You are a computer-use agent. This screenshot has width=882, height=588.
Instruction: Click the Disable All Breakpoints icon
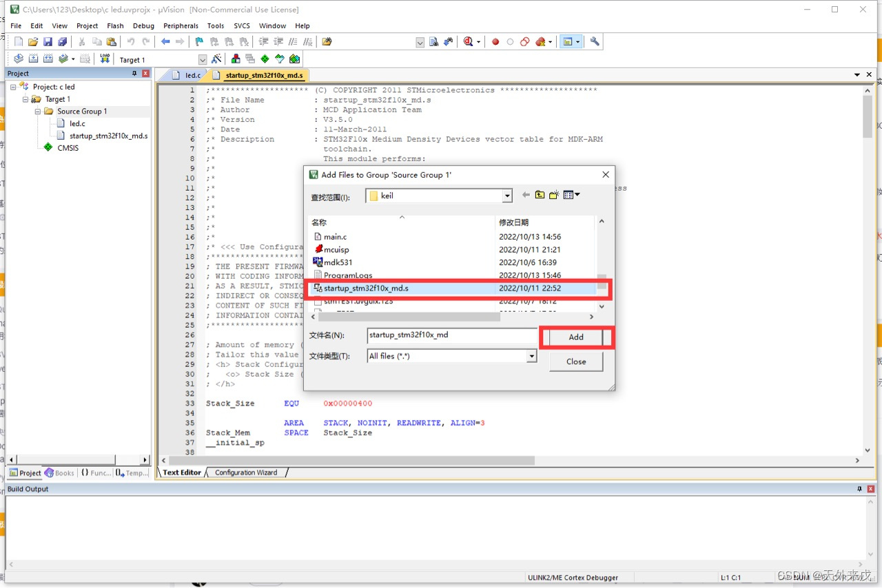[x=524, y=42]
